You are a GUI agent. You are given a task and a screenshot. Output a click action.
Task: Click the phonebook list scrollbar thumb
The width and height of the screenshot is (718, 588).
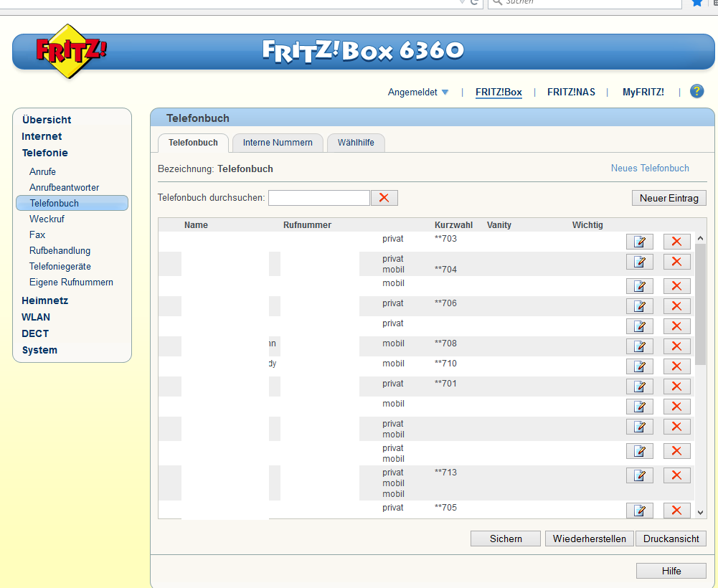[700, 305]
